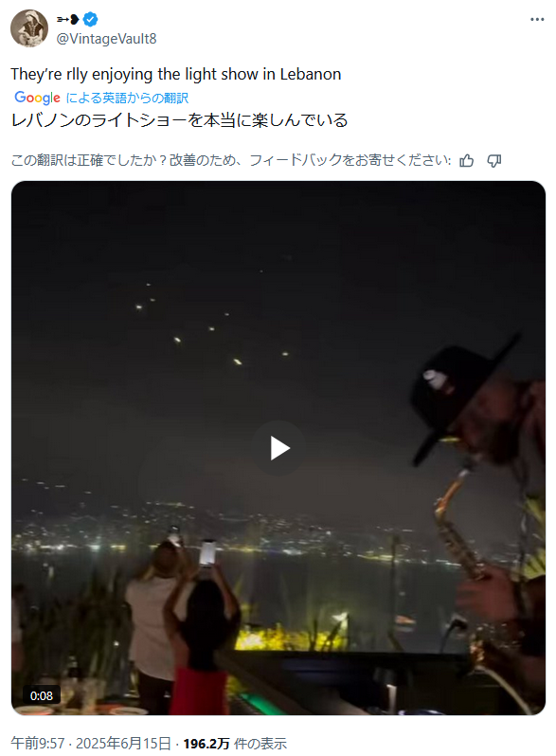Click the thumbs up translation feedback icon
Image resolution: width=556 pixels, height=756 pixels.
pyautogui.click(x=466, y=160)
